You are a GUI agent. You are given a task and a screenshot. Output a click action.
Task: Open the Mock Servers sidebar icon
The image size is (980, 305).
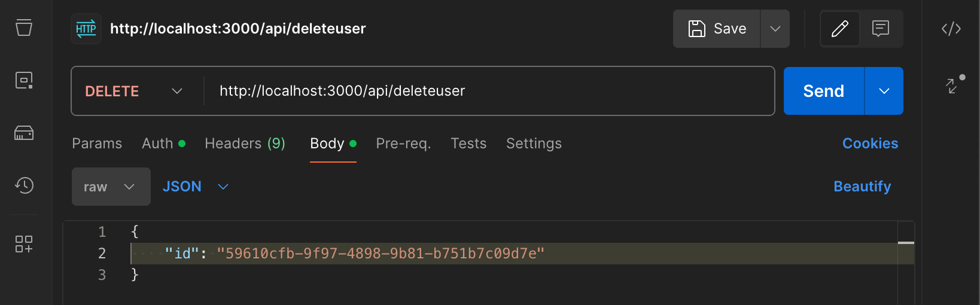tap(24, 133)
